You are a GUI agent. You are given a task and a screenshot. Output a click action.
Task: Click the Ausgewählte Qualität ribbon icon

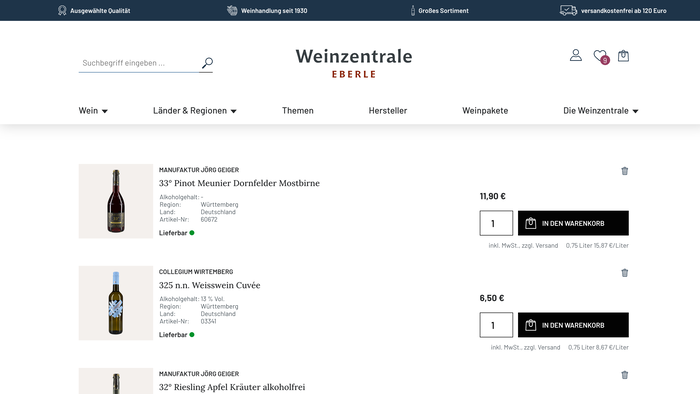[x=62, y=10]
